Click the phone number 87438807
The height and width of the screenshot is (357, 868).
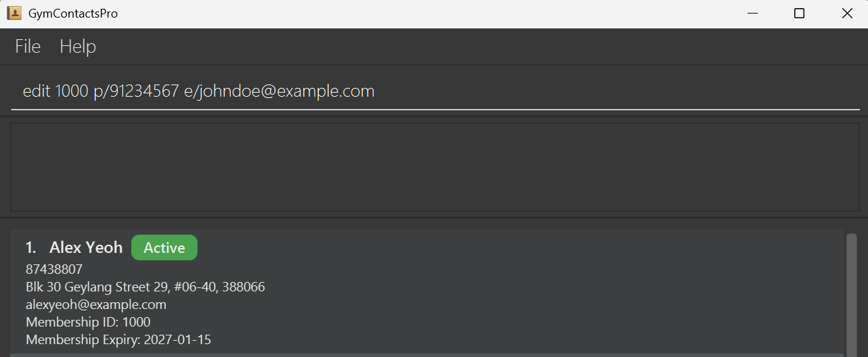point(54,269)
